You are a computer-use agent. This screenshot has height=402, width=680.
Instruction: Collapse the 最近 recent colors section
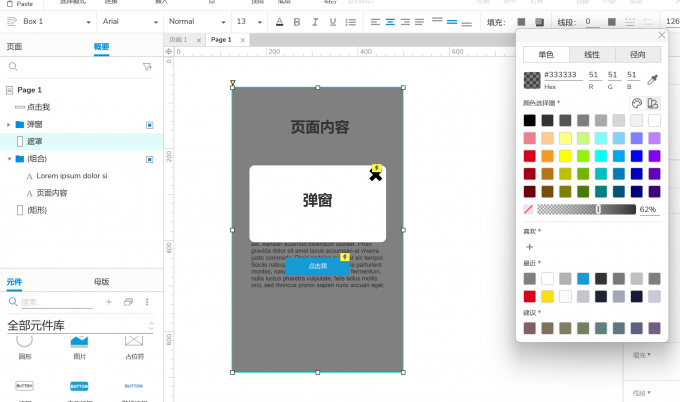click(x=532, y=263)
